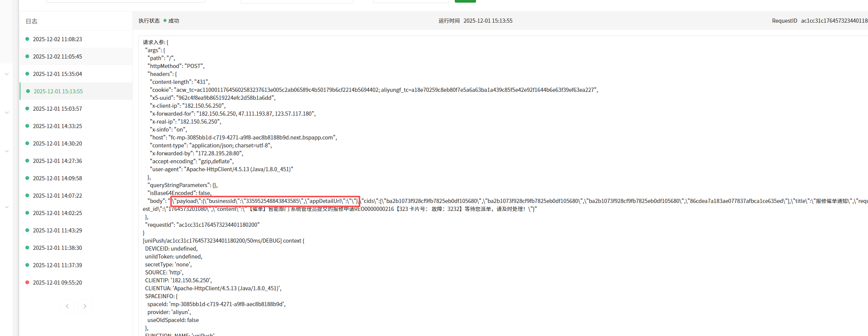The width and height of the screenshot is (868, 336).
Task: Expand the sidebar chevron beside the 15:35:04 log
Action: coord(7,74)
